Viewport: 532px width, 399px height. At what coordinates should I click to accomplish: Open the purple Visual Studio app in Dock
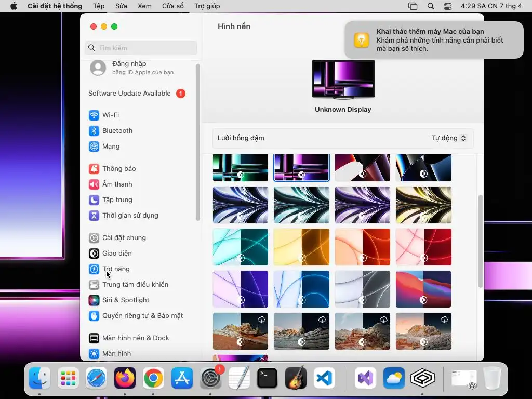[365, 378]
